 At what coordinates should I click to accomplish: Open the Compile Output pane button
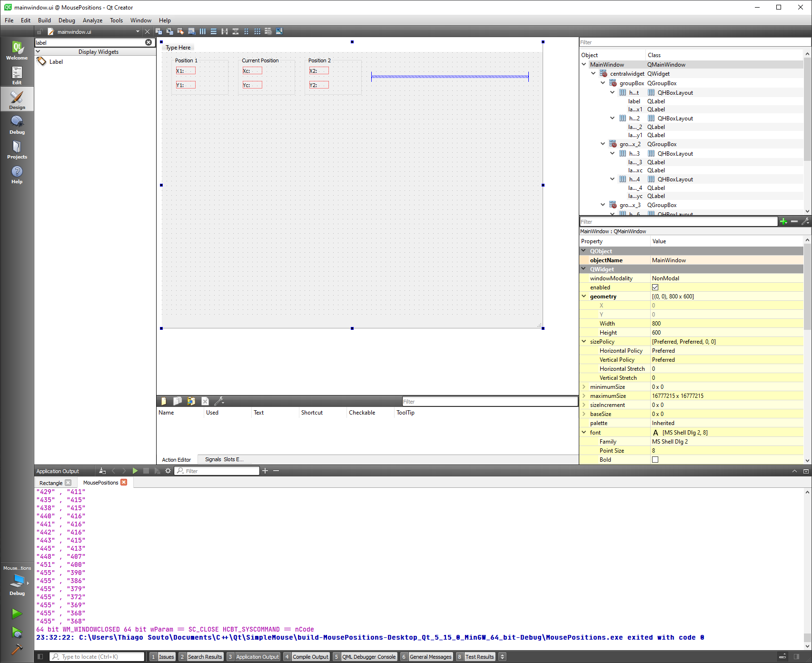tap(310, 657)
